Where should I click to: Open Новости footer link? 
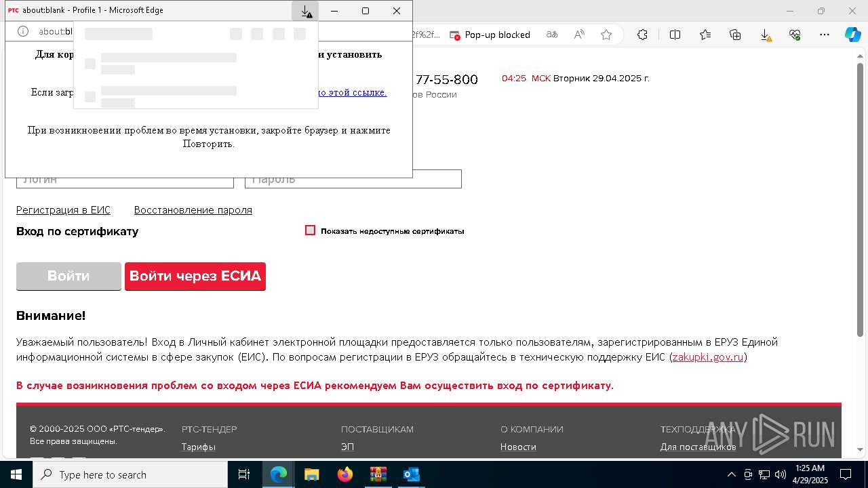[518, 447]
